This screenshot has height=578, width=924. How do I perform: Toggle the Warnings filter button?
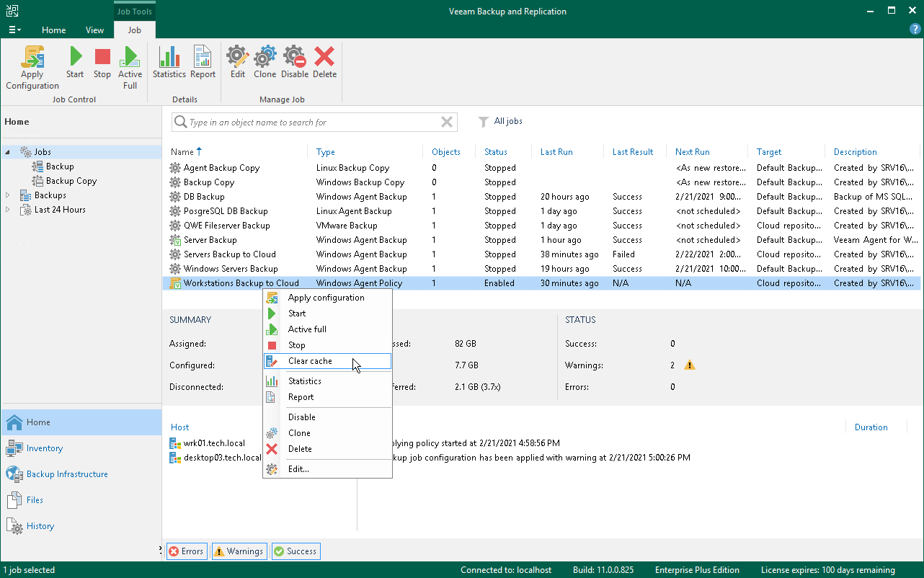[x=239, y=551]
